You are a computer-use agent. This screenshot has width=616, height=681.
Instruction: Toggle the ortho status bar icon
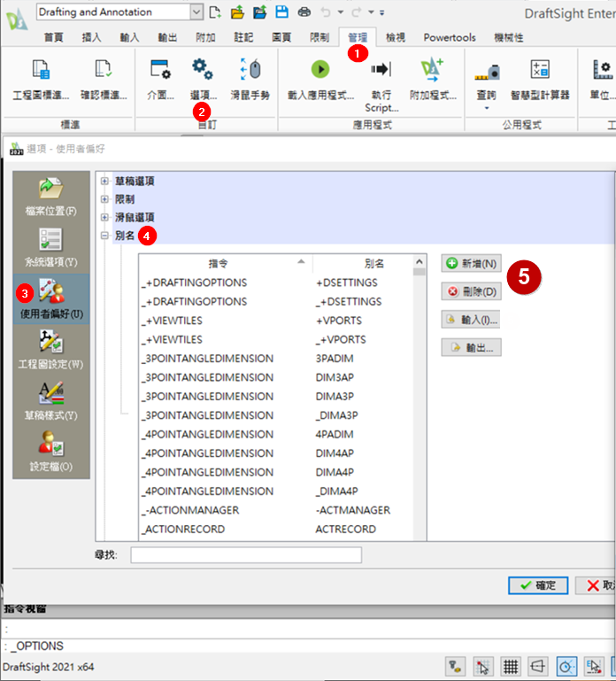pos(538,666)
